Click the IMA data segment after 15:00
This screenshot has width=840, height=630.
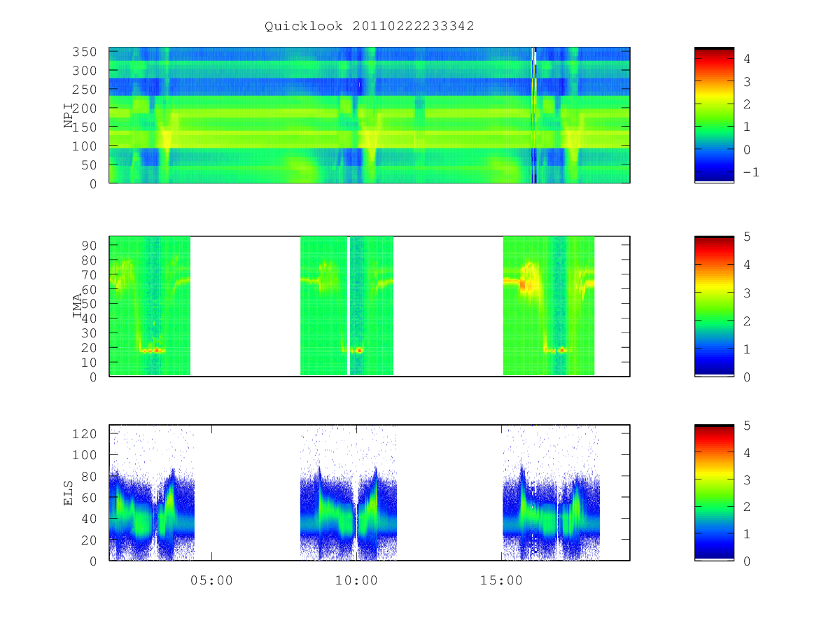tap(549, 306)
